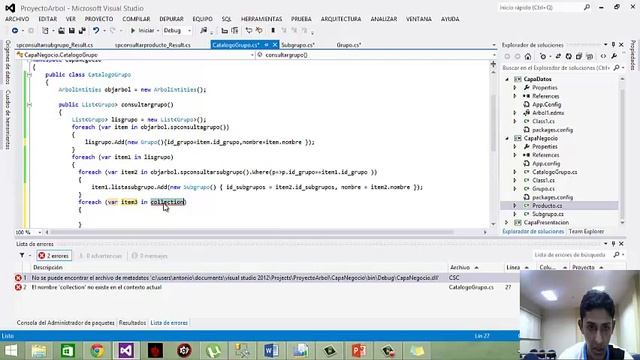The image size is (640, 360).
Task: Open the consultargrupo() member dropdown
Action: point(376,55)
